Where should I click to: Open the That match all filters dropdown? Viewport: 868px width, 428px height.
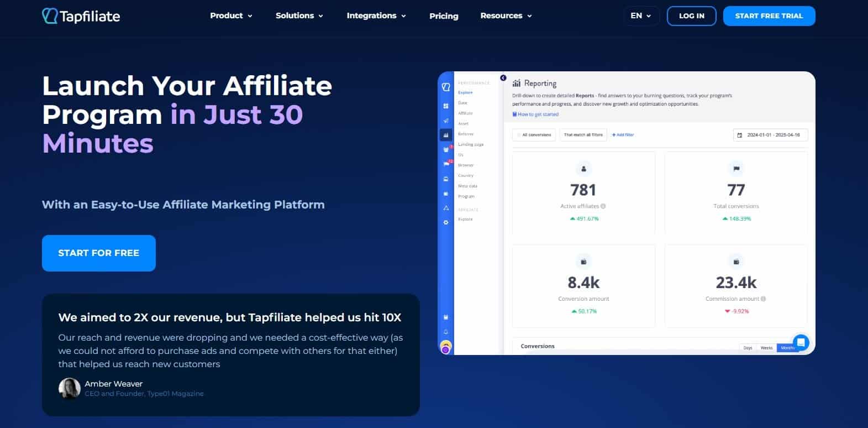(583, 135)
